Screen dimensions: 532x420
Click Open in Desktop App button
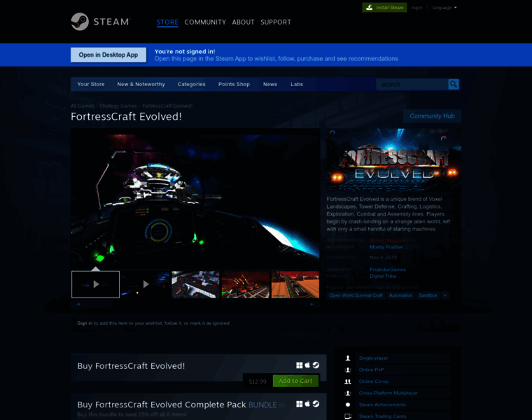(x=108, y=55)
